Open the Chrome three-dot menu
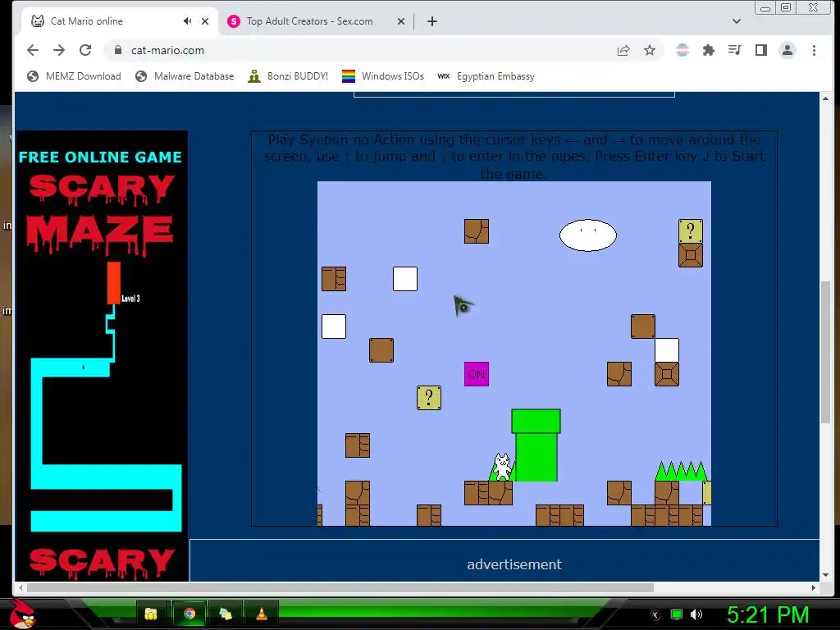This screenshot has height=630, width=840. (814, 50)
